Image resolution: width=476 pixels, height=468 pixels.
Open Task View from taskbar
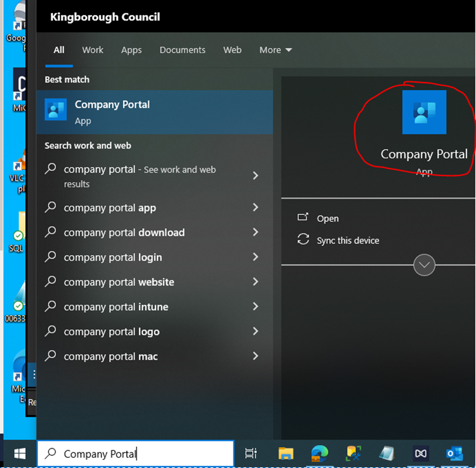(x=251, y=453)
